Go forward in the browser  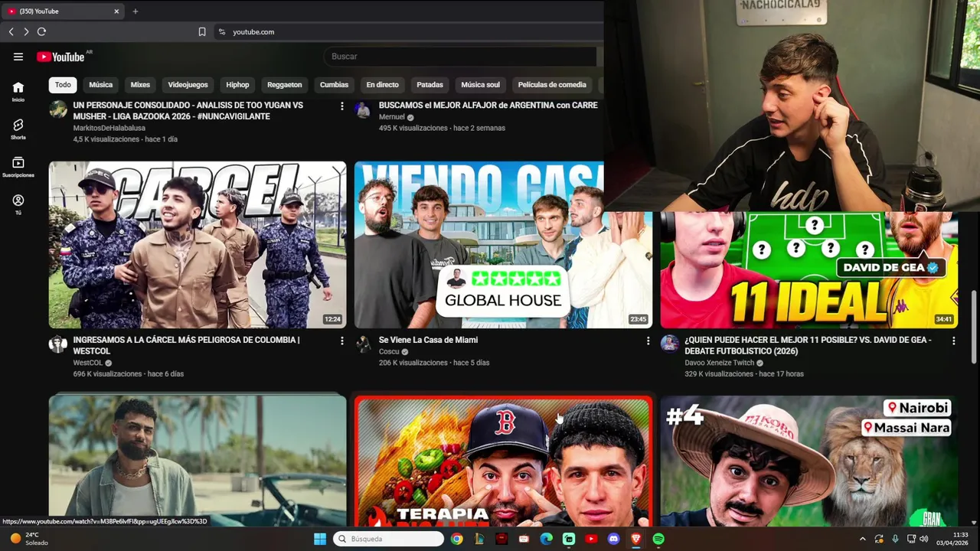(x=26, y=31)
